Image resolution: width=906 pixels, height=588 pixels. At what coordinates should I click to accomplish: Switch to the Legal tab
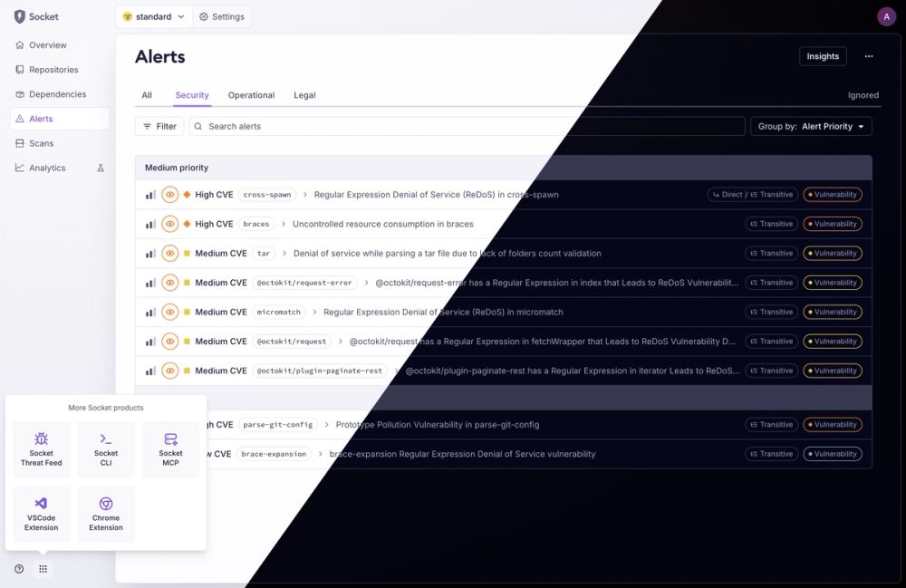pos(304,95)
